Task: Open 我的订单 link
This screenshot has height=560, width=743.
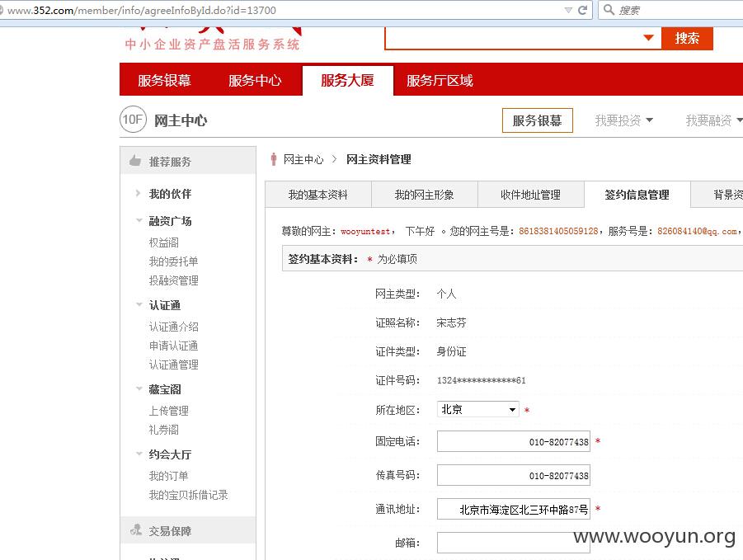Action: (169, 476)
